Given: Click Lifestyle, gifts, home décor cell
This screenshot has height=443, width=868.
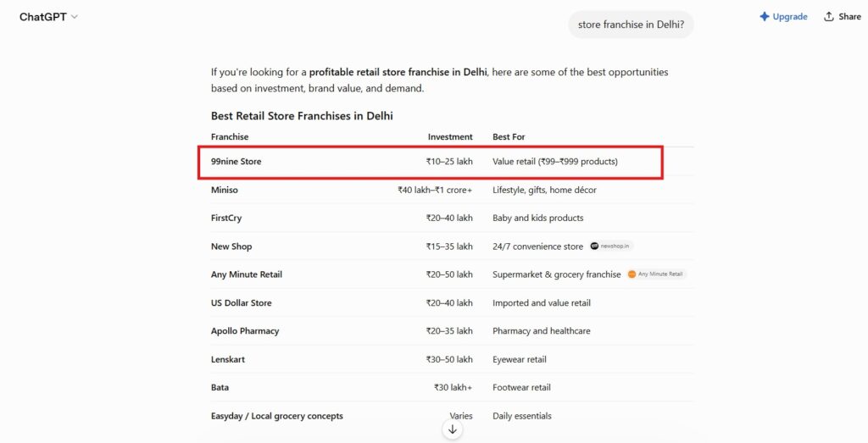Looking at the screenshot, I should coord(545,190).
